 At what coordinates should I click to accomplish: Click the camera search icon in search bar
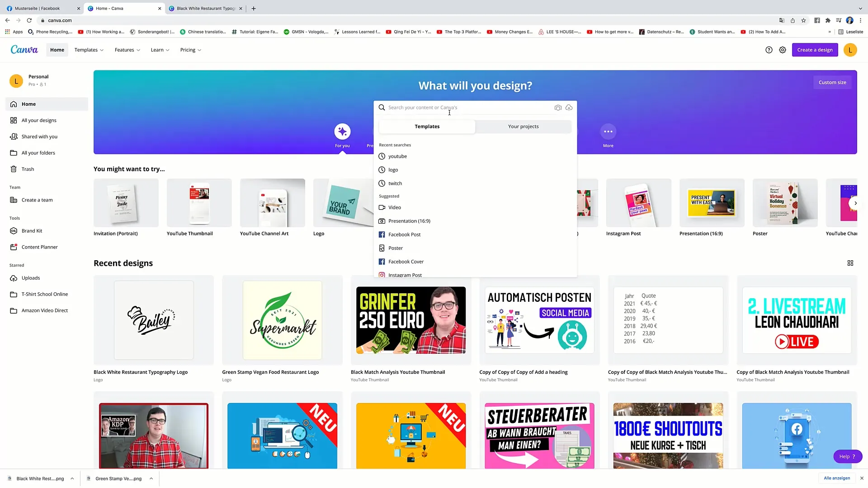(x=558, y=107)
